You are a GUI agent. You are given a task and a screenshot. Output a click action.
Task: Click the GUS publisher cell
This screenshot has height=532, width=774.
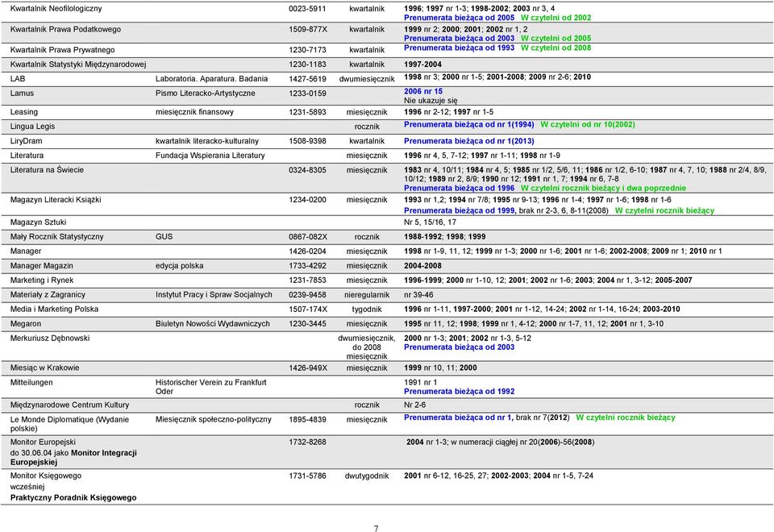pyautogui.click(x=164, y=236)
